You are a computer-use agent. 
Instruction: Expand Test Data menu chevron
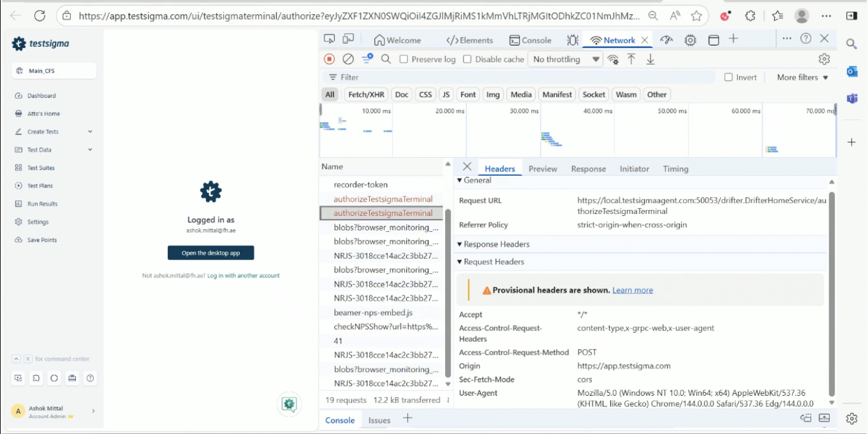[x=90, y=149]
